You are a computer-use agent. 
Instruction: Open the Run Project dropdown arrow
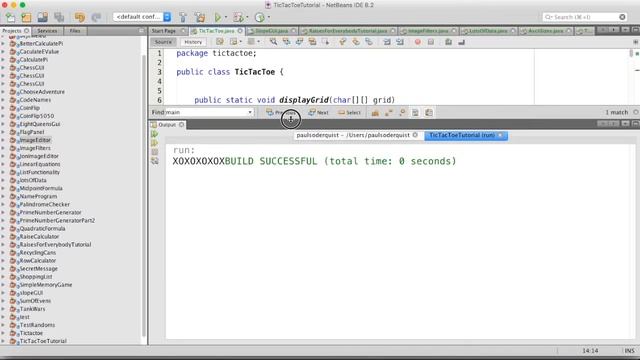(x=226, y=17)
